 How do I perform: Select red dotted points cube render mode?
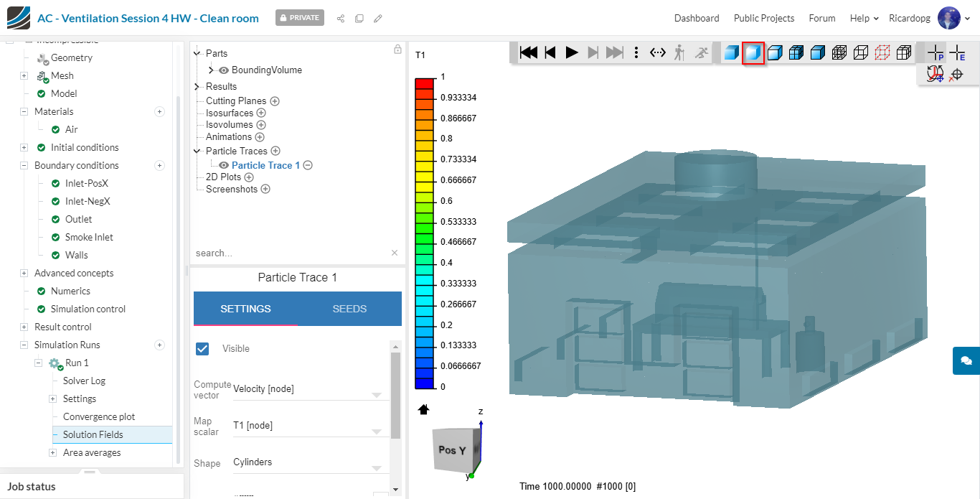pos(882,52)
